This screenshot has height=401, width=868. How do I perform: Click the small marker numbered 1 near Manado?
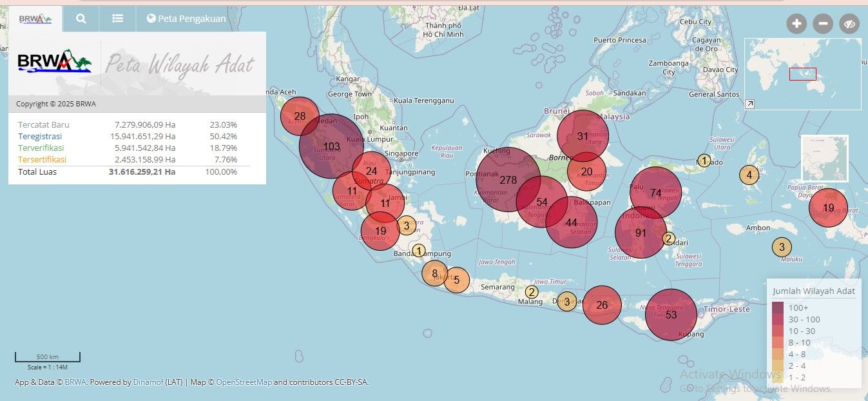[704, 161]
